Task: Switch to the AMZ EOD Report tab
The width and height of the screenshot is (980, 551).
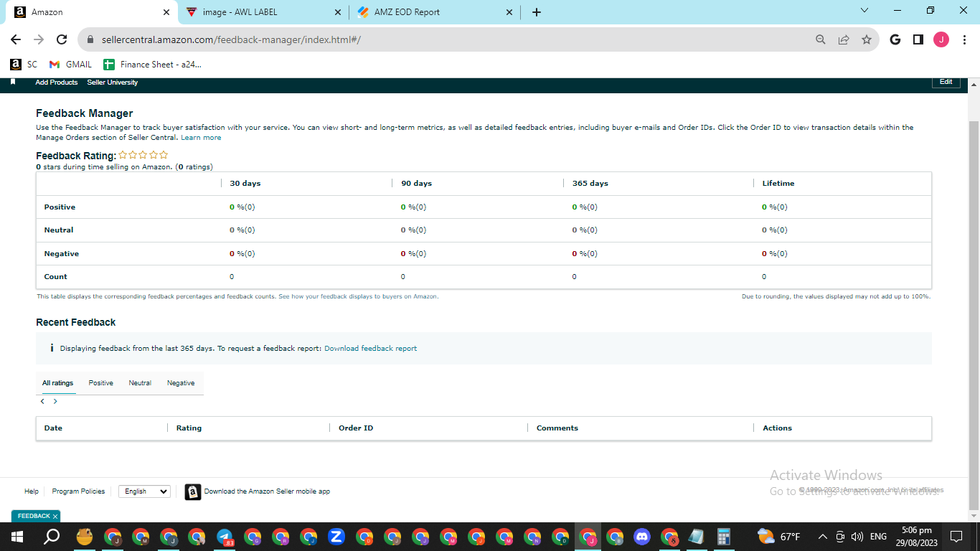Action: click(435, 12)
